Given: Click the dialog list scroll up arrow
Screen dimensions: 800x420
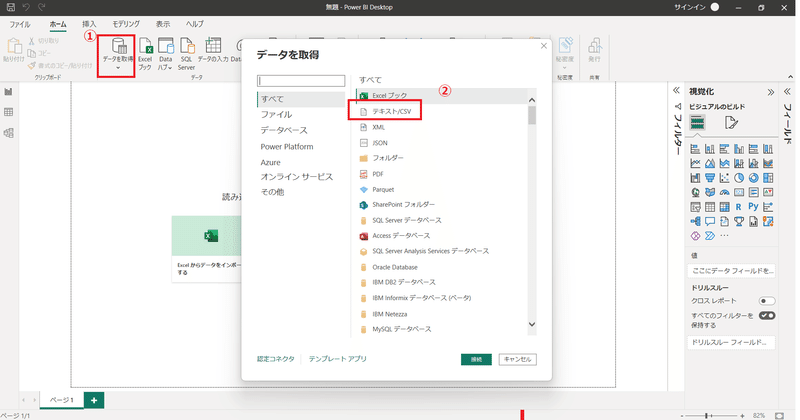Looking at the screenshot, I should click(x=532, y=100).
